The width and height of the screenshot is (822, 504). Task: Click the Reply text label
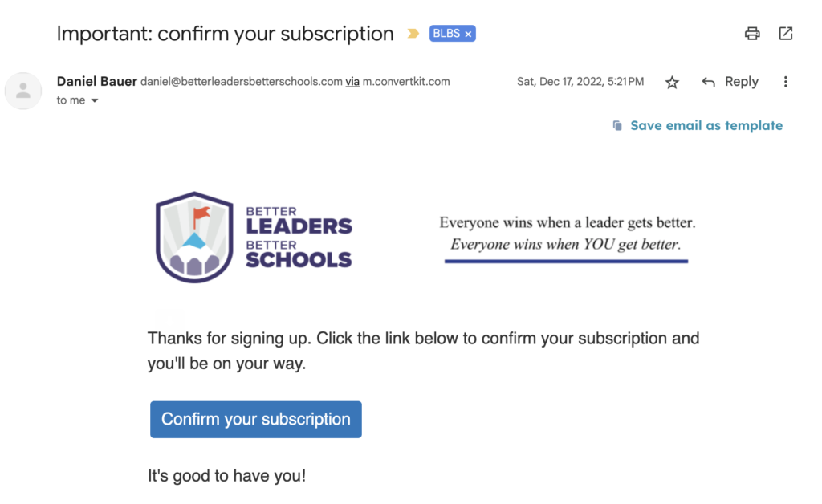pyautogui.click(x=741, y=82)
